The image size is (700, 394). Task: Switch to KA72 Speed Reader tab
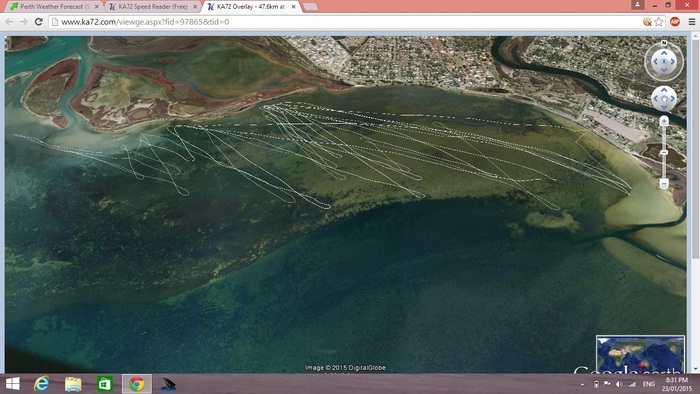click(153, 7)
